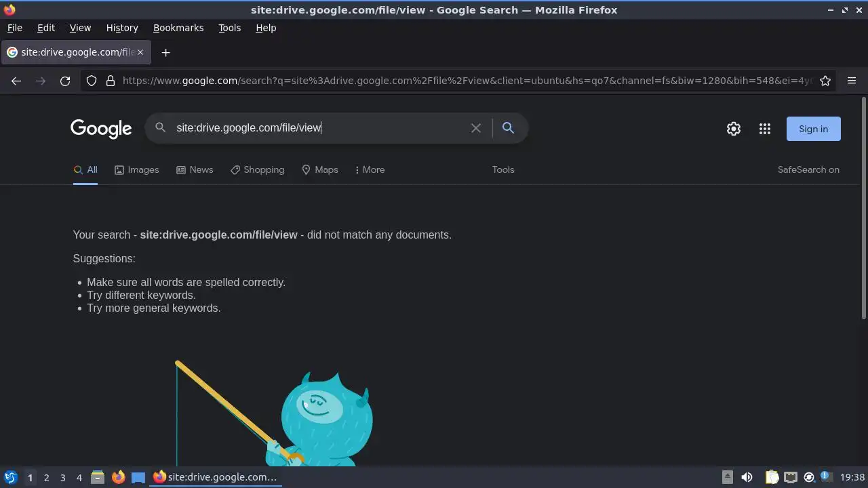Open the Tools menu in menu bar
Image resolution: width=868 pixels, height=488 pixels.
coord(229,28)
